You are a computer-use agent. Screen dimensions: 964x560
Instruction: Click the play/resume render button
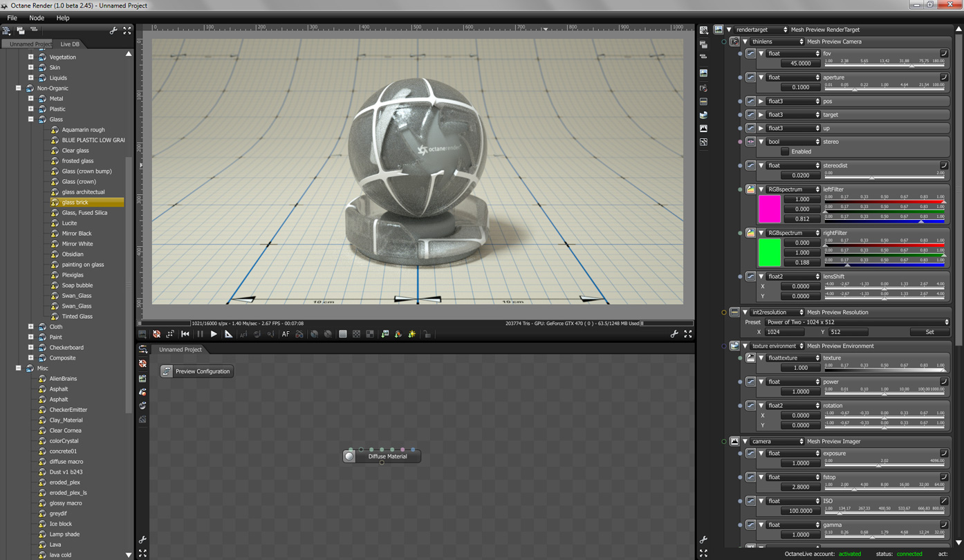pyautogui.click(x=214, y=334)
